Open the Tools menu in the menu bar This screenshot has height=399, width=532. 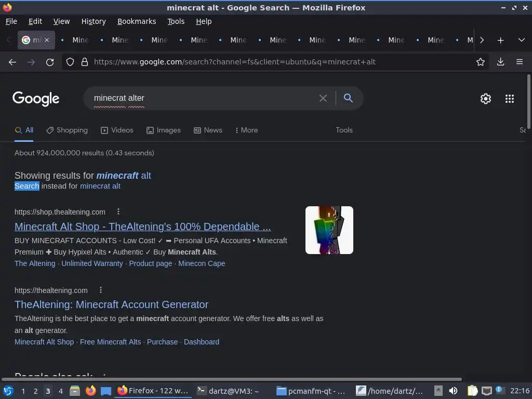pyautogui.click(x=176, y=21)
